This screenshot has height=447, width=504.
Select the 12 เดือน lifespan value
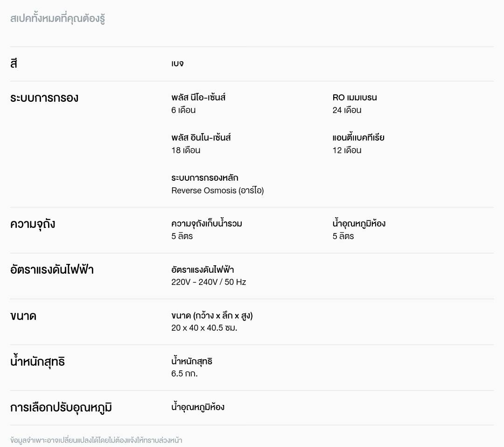pyautogui.click(x=347, y=150)
